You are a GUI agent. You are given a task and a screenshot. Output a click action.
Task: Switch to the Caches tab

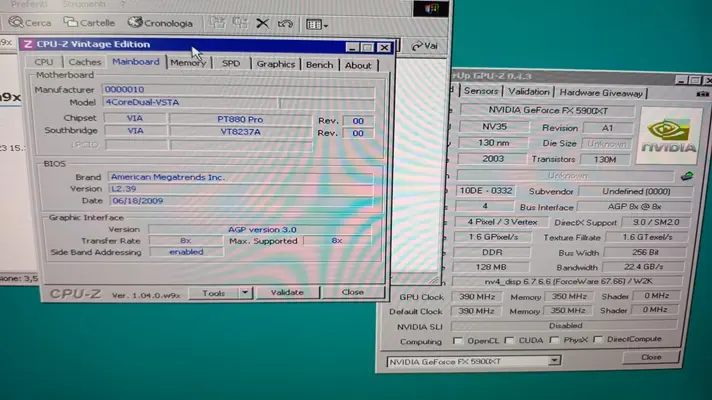click(84, 62)
